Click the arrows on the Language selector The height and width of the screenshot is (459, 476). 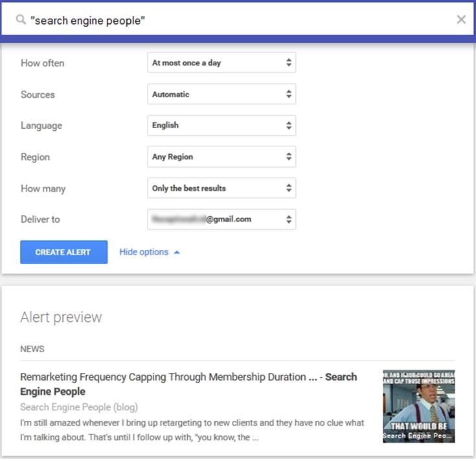coord(289,125)
